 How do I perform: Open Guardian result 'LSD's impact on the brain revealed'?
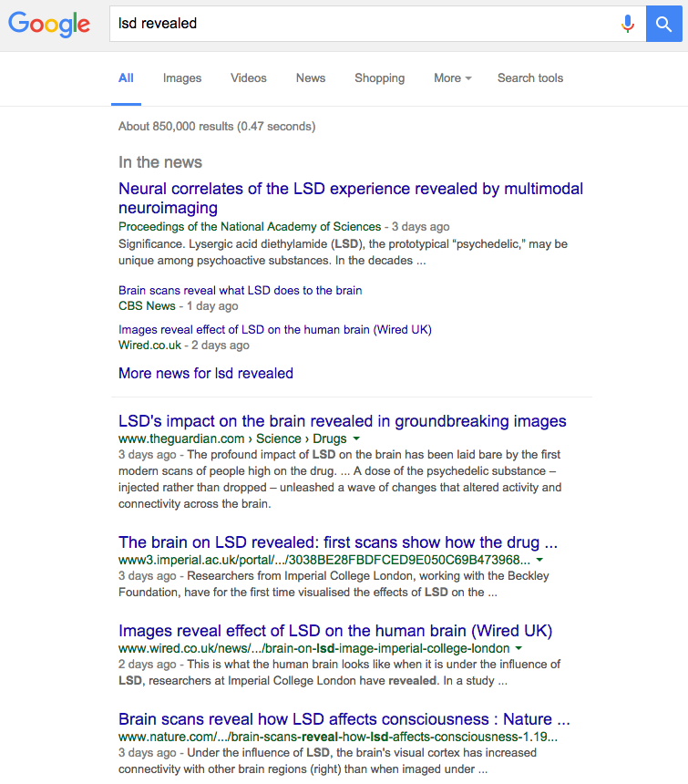pyautogui.click(x=343, y=421)
